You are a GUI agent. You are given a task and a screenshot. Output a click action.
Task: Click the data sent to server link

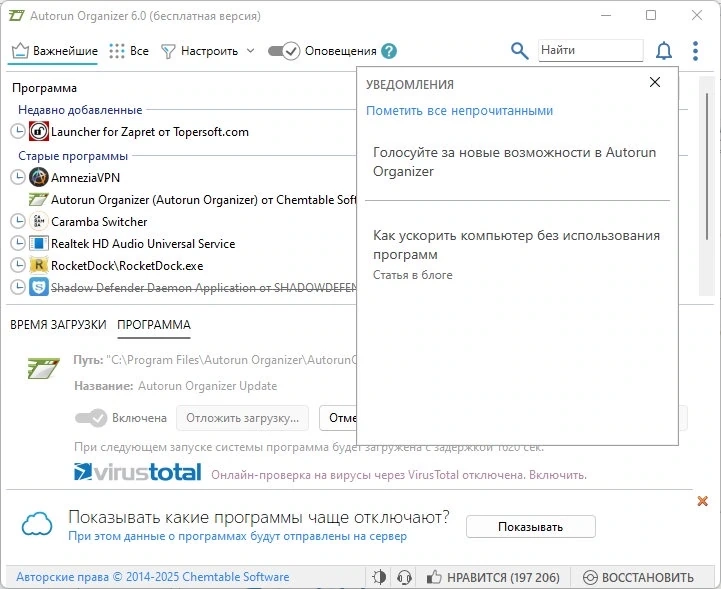(237, 536)
